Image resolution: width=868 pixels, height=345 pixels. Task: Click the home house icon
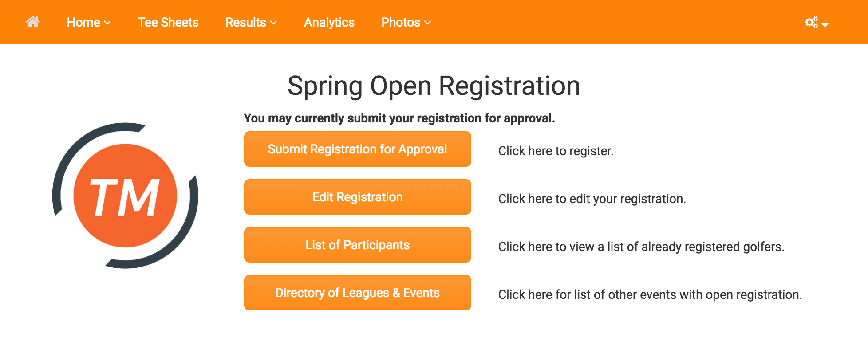pyautogui.click(x=33, y=22)
